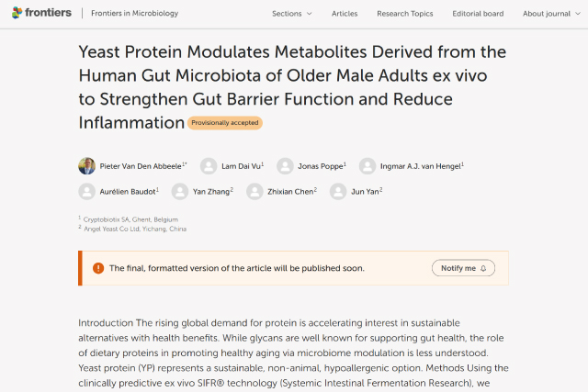
Task: Click the orange warning exclamation icon
Action: pyautogui.click(x=98, y=268)
